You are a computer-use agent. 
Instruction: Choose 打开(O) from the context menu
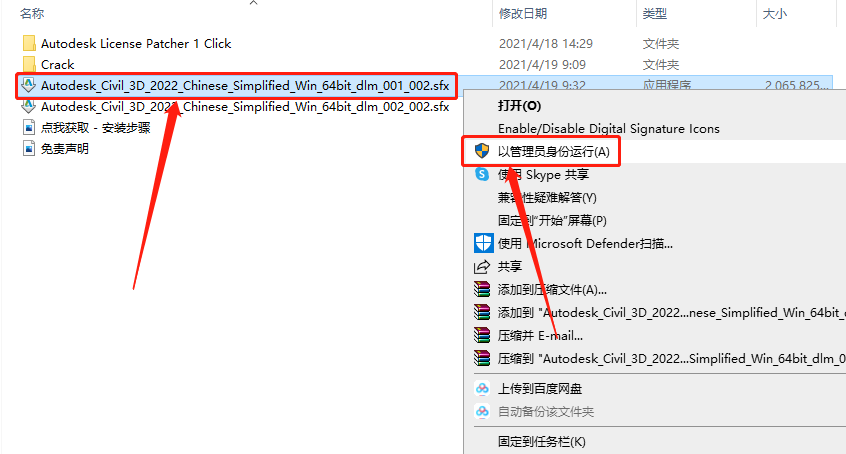[519, 106]
